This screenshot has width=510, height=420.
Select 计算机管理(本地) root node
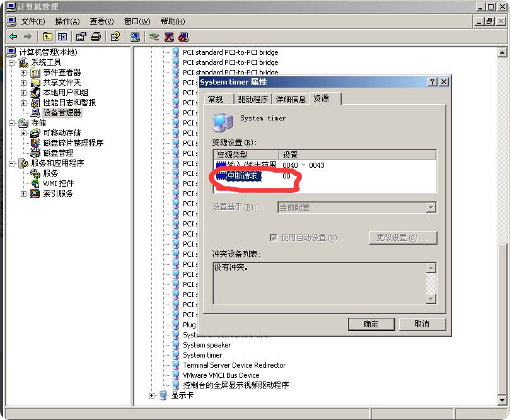pyautogui.click(x=48, y=52)
